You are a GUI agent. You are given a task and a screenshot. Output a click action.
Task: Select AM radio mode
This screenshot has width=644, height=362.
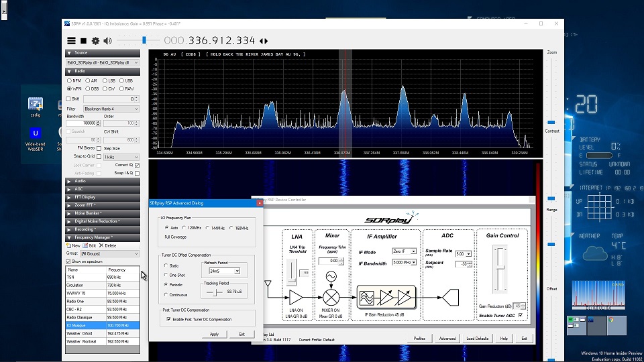[x=91, y=81]
